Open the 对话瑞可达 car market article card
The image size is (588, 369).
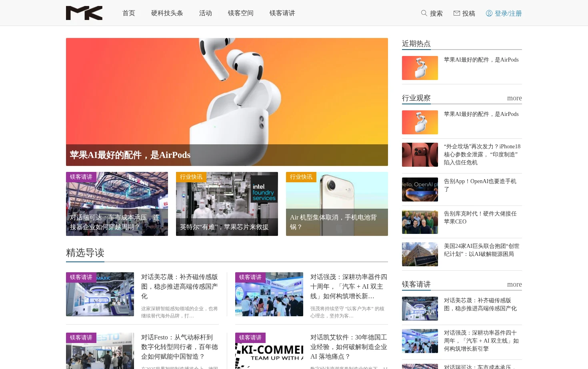coord(117,204)
